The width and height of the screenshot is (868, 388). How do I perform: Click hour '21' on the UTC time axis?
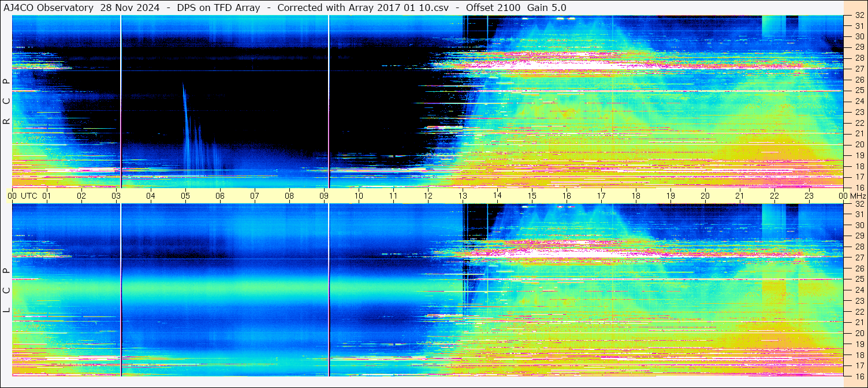pos(740,196)
